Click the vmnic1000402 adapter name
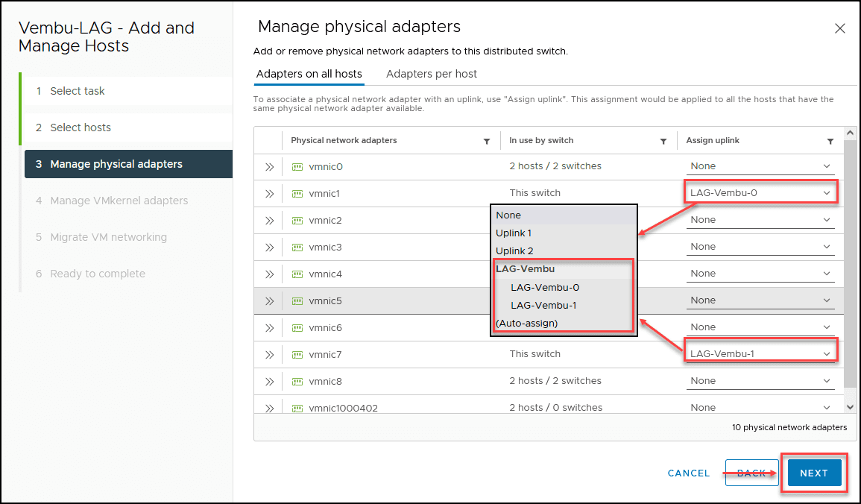 click(x=343, y=409)
